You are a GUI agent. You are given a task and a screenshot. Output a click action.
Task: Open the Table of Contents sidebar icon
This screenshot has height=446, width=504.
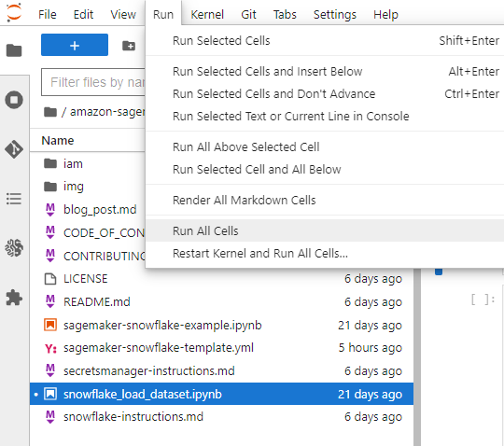click(14, 199)
